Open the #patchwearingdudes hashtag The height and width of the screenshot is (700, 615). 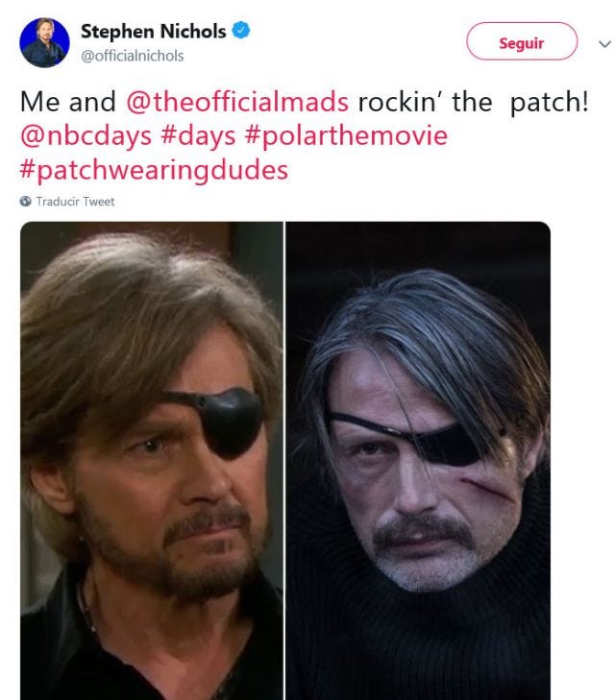[x=154, y=171]
